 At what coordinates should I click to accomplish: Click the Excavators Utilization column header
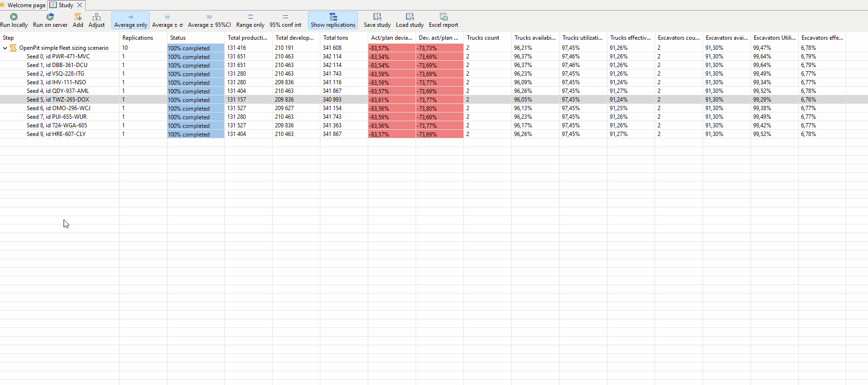click(x=774, y=38)
